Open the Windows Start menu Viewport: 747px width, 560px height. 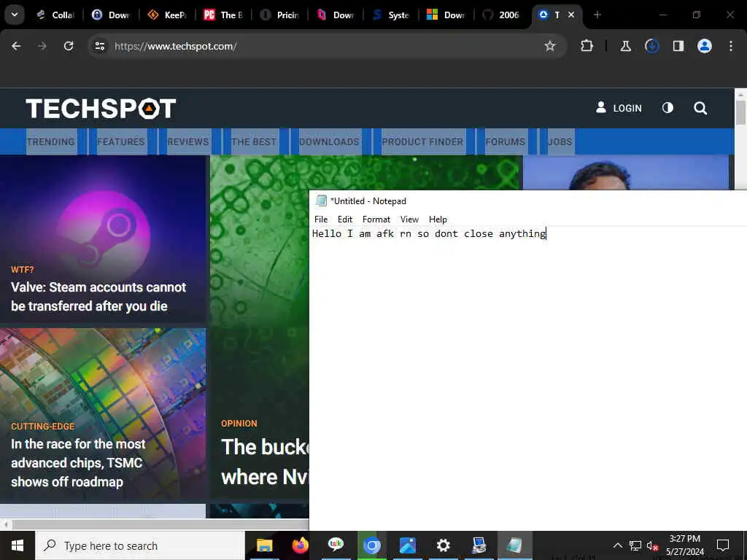(x=18, y=545)
